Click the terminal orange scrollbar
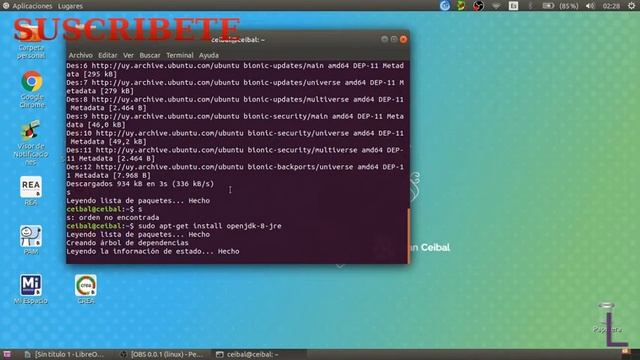This screenshot has height=360, width=640. pos(408,236)
